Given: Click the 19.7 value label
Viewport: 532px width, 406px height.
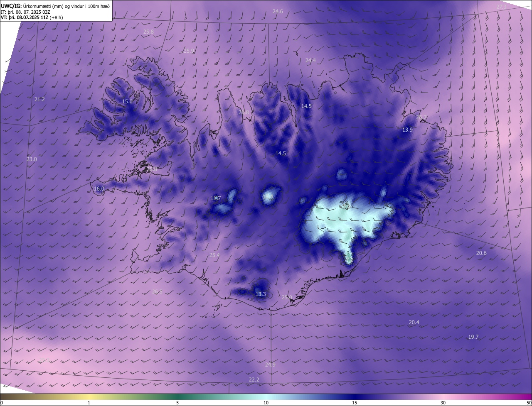Looking at the screenshot, I should [x=473, y=337].
